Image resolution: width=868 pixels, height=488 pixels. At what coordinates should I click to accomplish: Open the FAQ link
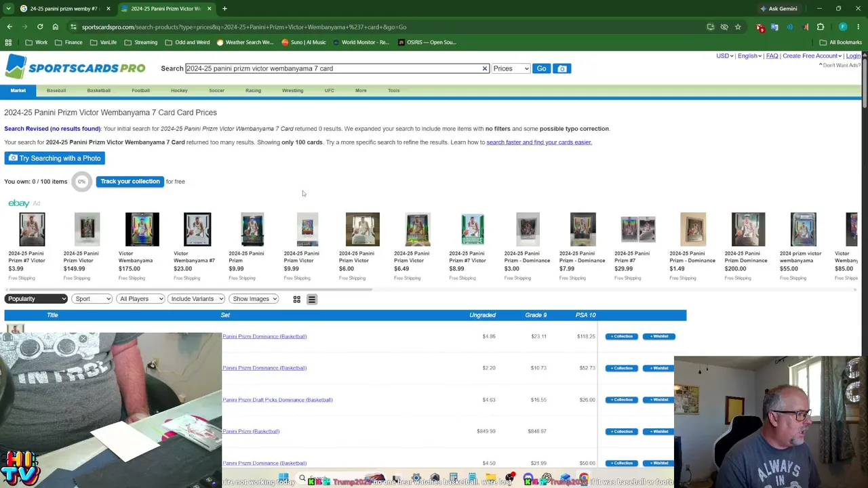click(x=772, y=56)
